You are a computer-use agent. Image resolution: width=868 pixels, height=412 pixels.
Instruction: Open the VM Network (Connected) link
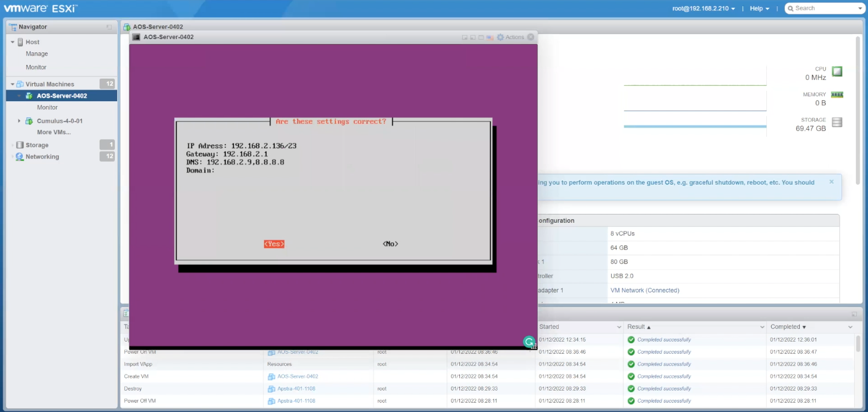click(x=645, y=290)
